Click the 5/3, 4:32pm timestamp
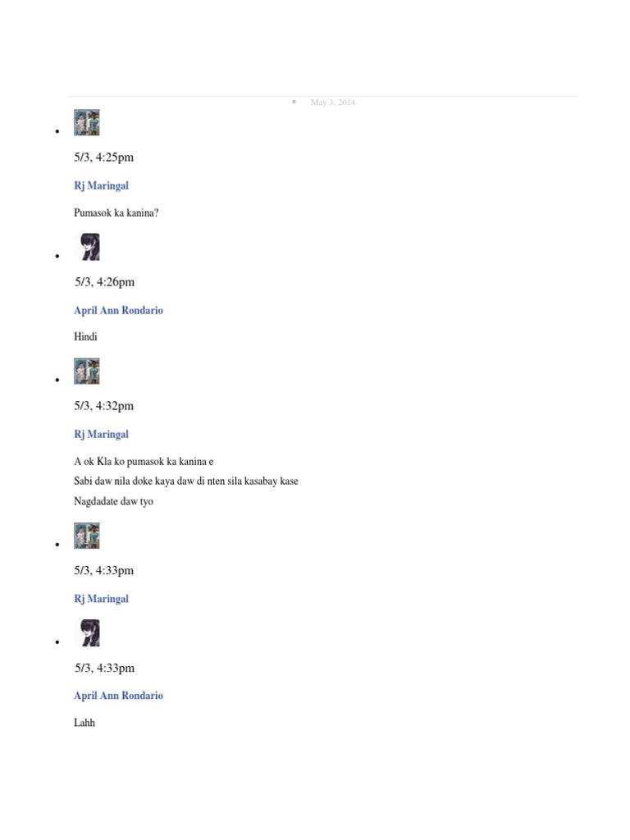The height and width of the screenshot is (840, 630). pyautogui.click(x=104, y=406)
